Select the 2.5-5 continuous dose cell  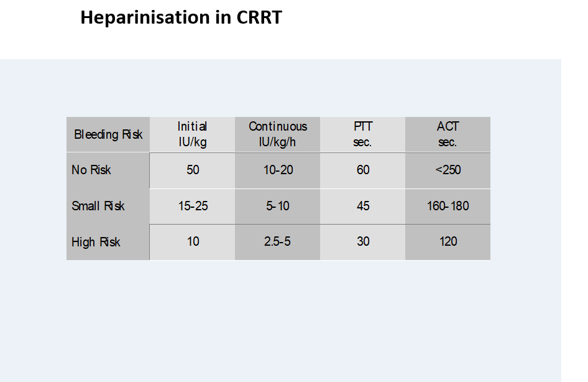(278, 242)
